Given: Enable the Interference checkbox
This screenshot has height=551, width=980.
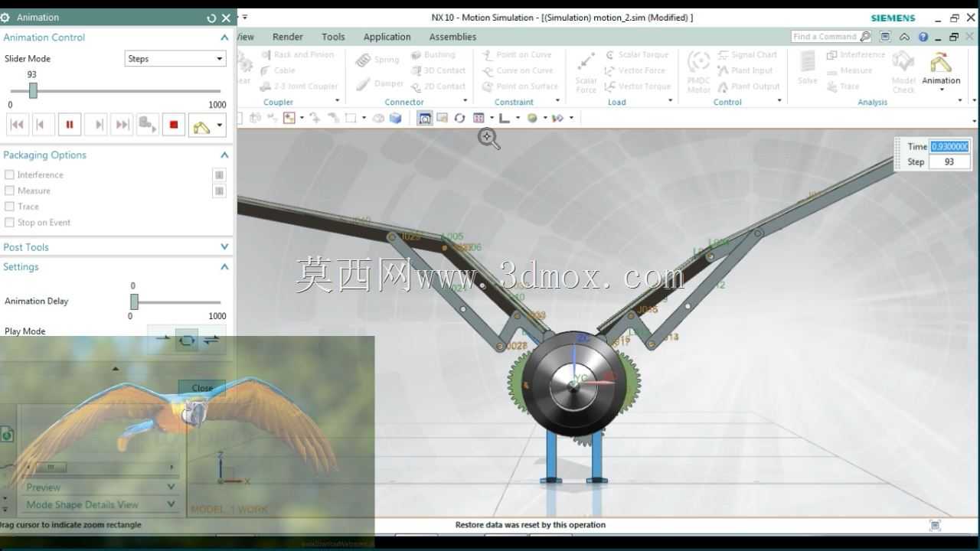Looking at the screenshot, I should pos(9,174).
